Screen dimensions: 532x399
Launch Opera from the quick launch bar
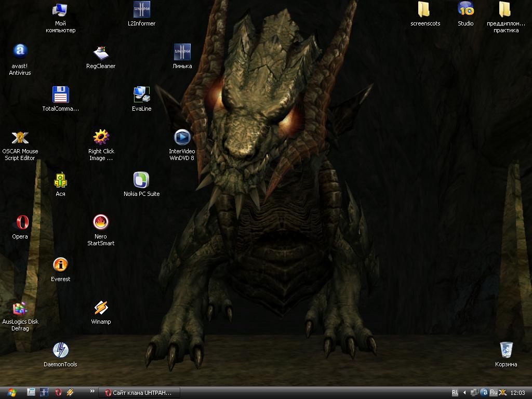tap(58, 392)
